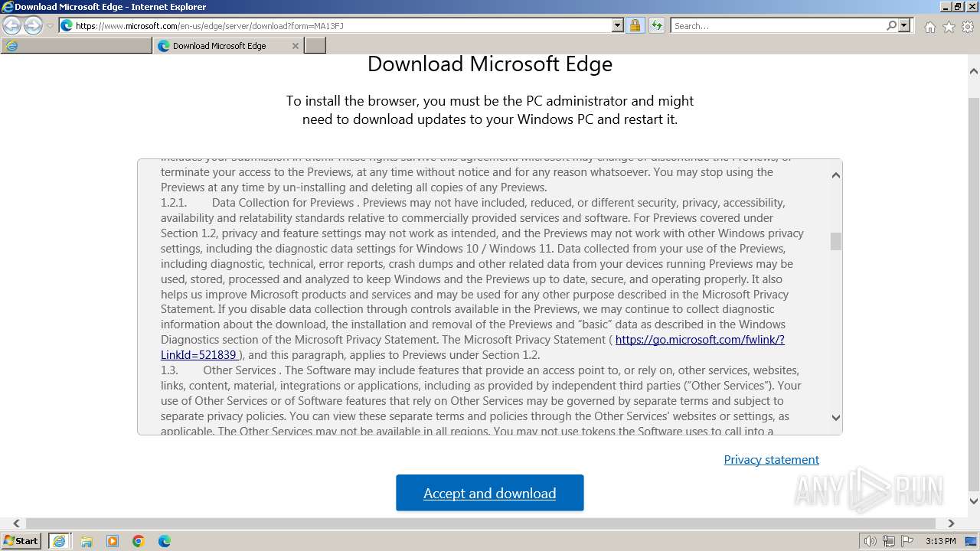Click the page scrollbar down arrow
980x551 pixels.
coord(973,502)
